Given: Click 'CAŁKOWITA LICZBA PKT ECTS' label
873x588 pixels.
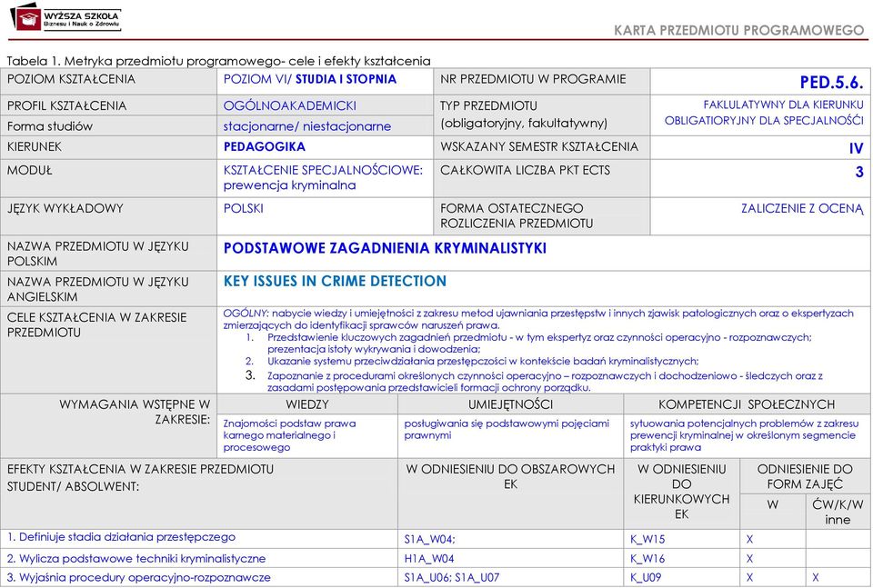Looking at the screenshot, I should click(x=525, y=170).
